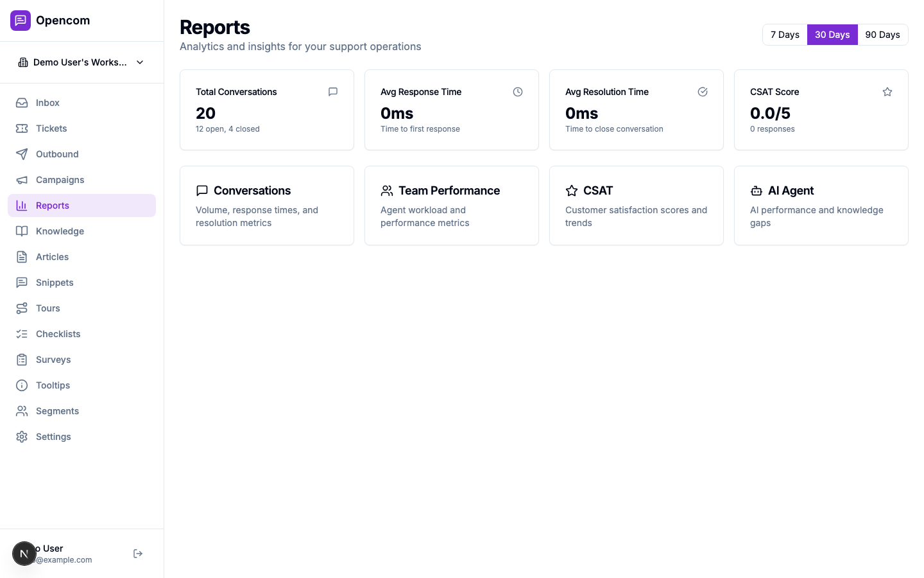Open the Team Performance report
Screen dimensions: 924x578
(451, 206)
